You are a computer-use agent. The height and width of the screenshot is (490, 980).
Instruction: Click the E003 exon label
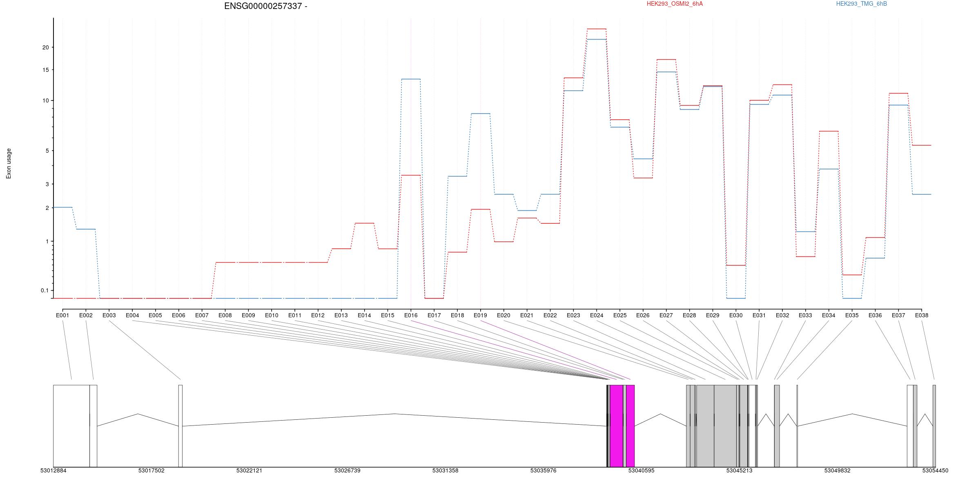109,315
